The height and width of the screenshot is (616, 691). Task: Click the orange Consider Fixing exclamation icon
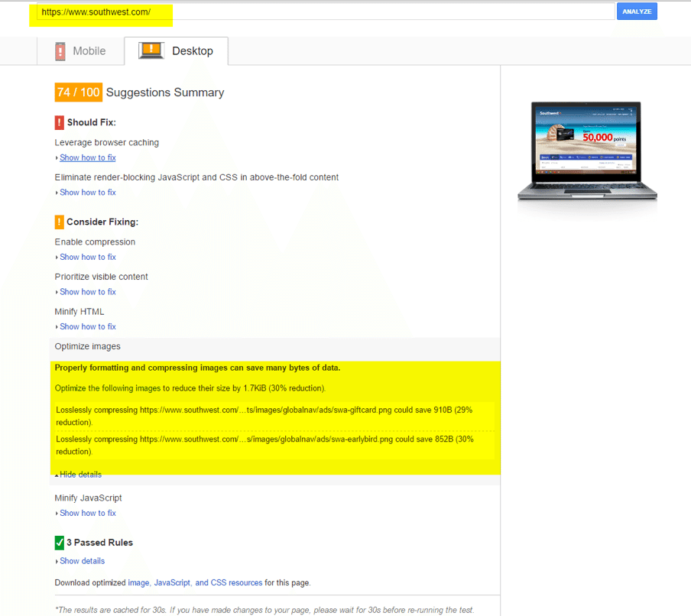pyautogui.click(x=60, y=222)
